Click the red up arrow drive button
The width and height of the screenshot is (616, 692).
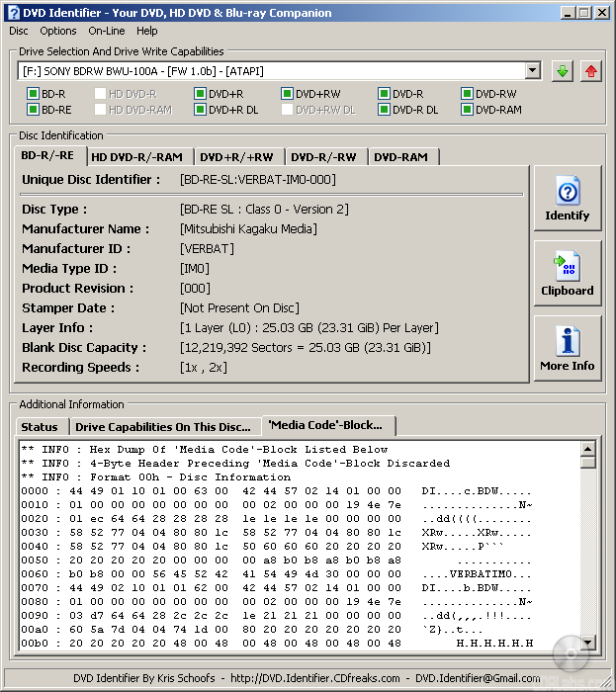coord(591,71)
